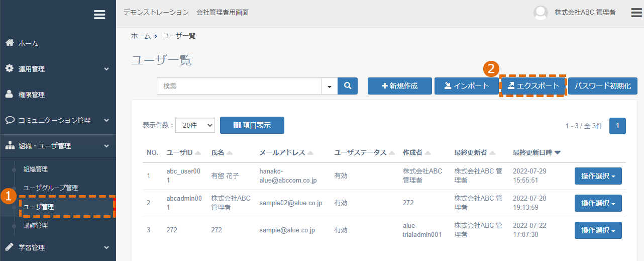The image size is (644, 261).
Task: Click timestamp 2022-07-29 15:55:51
Action: tap(529, 176)
